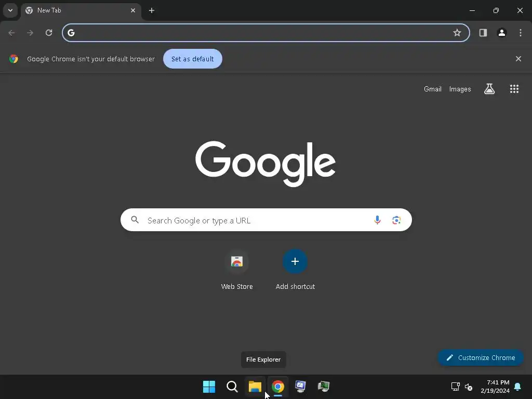This screenshot has width=532, height=399.
Task: Reload the current page
Action: 49,33
